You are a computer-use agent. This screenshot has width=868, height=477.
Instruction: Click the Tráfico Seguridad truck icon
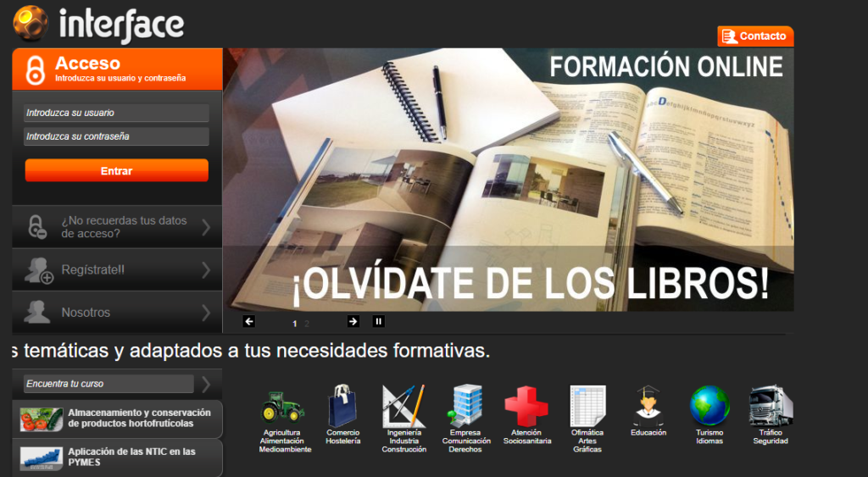tap(771, 406)
